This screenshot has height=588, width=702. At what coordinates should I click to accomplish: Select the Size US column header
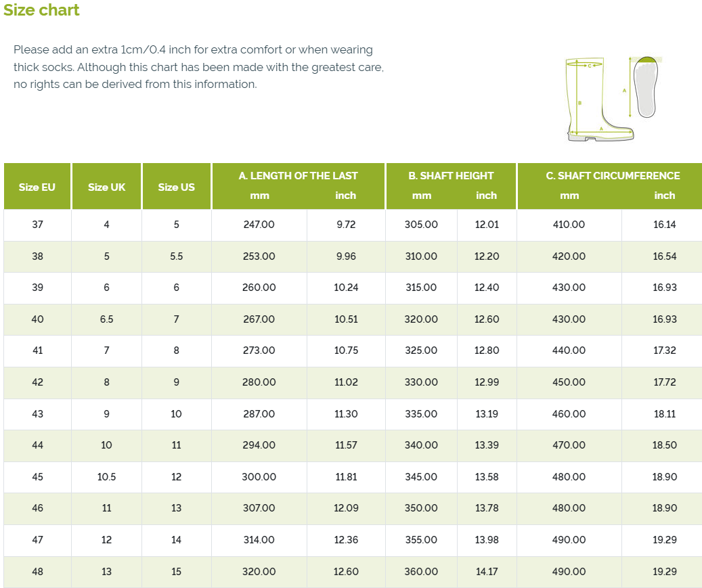coord(177,187)
